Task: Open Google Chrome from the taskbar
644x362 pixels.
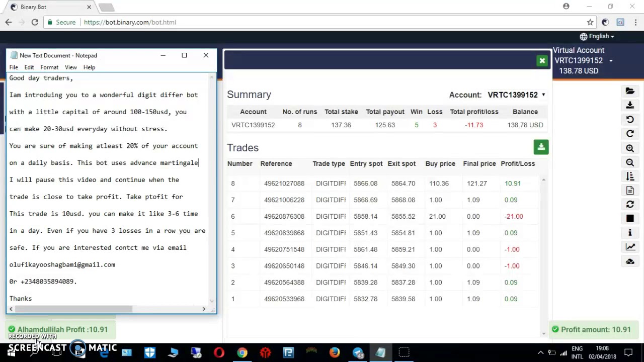Action: tap(242, 352)
